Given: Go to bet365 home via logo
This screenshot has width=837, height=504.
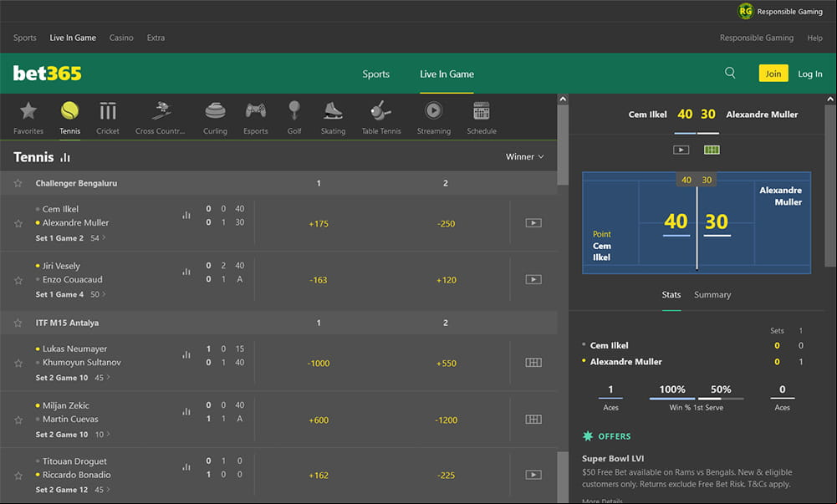Looking at the screenshot, I should 48,73.
